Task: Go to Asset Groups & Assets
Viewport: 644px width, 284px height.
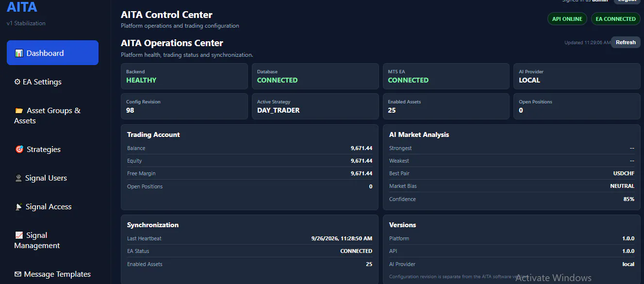Action: pyautogui.click(x=52, y=116)
